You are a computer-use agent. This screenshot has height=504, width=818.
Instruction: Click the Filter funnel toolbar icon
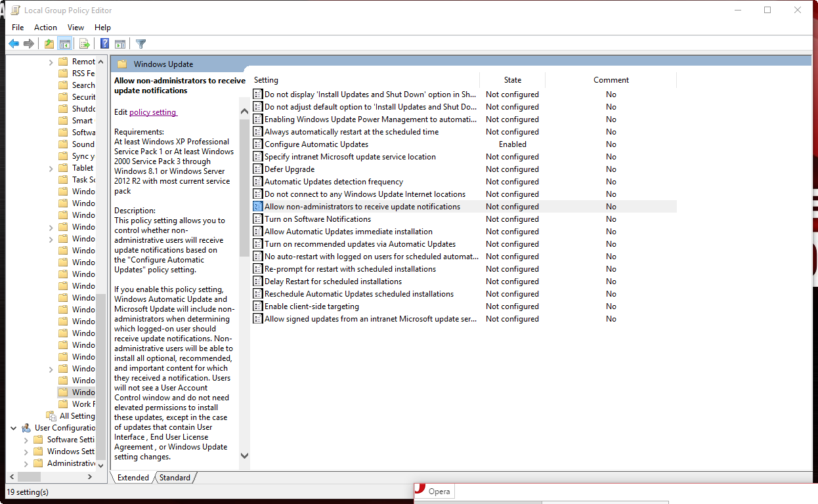tap(140, 44)
